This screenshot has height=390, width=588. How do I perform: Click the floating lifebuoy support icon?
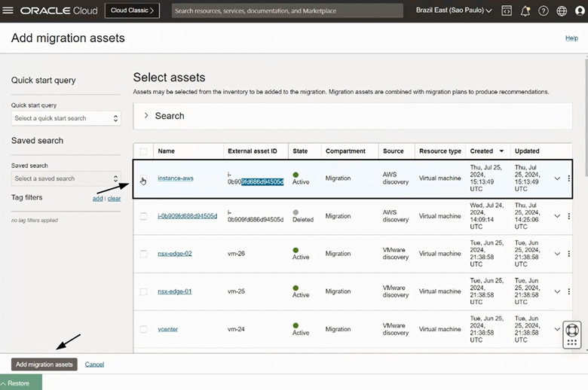572,331
